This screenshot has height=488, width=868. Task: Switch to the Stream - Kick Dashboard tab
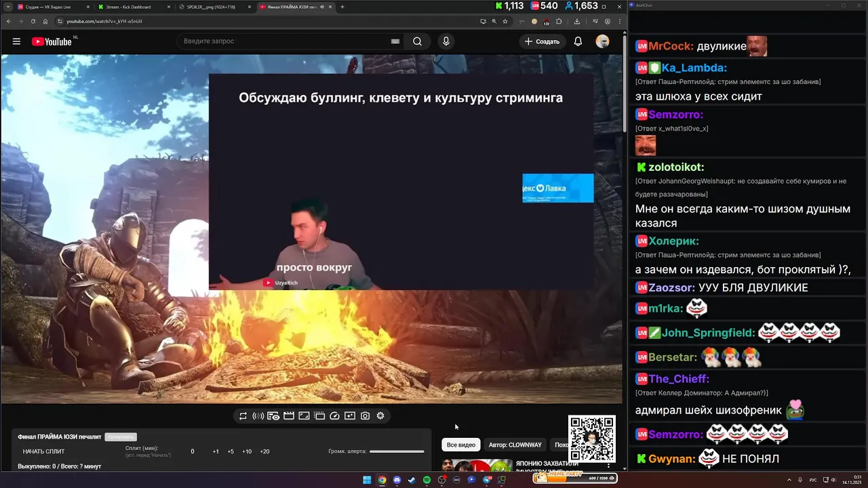(134, 7)
